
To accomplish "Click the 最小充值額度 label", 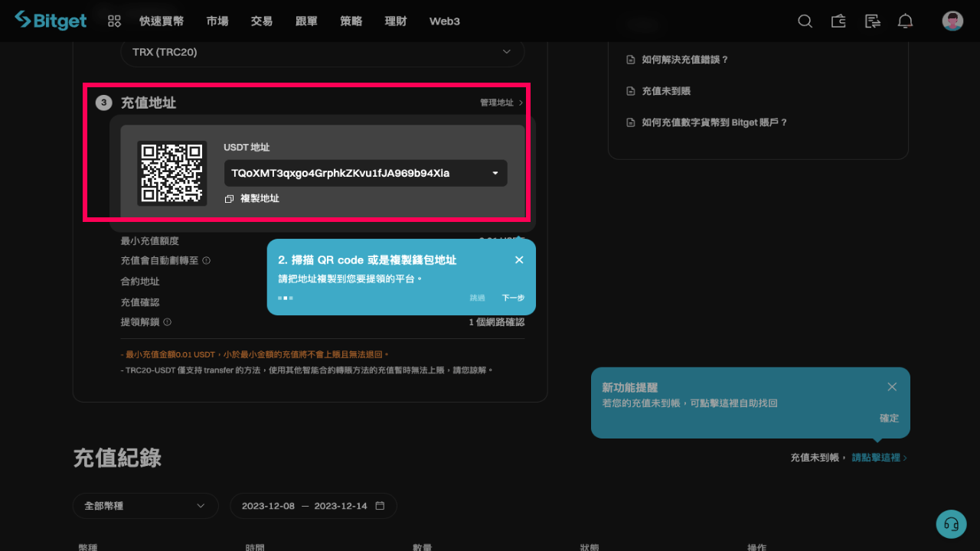I will click(x=149, y=241).
